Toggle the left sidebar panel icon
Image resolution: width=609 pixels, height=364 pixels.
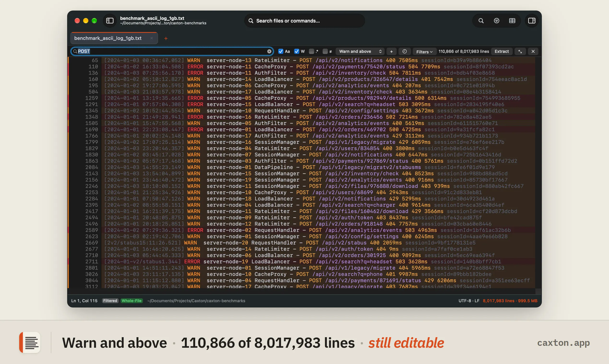[110, 21]
